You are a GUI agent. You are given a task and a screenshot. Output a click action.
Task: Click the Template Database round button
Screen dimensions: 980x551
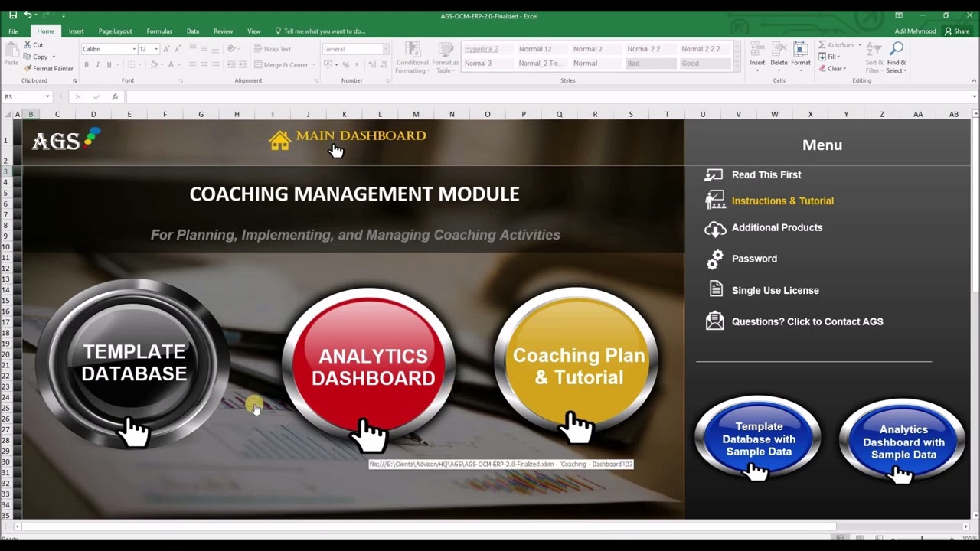click(x=134, y=363)
